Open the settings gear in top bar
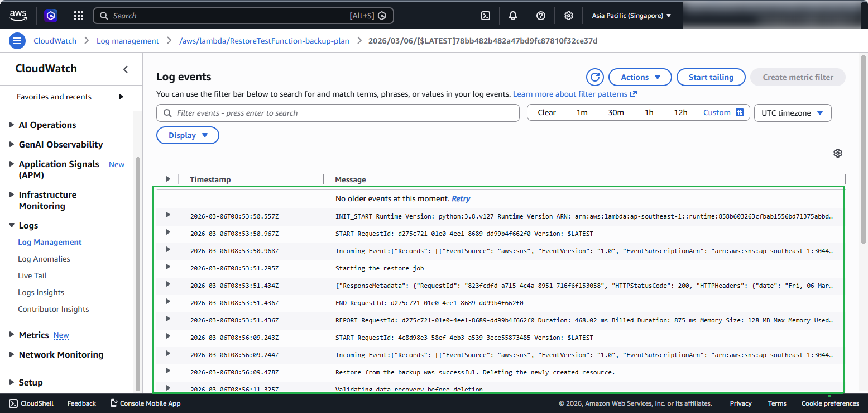 (568, 16)
